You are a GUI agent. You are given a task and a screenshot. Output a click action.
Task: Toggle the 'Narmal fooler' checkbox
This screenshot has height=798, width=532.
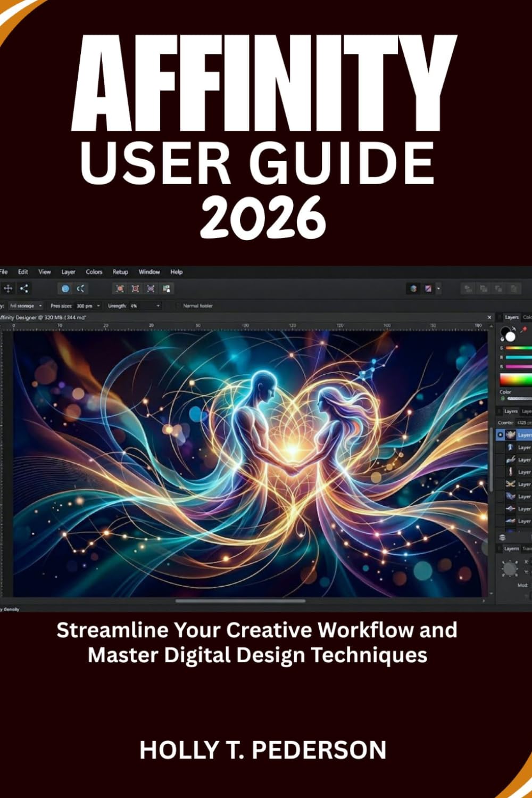coord(178,306)
